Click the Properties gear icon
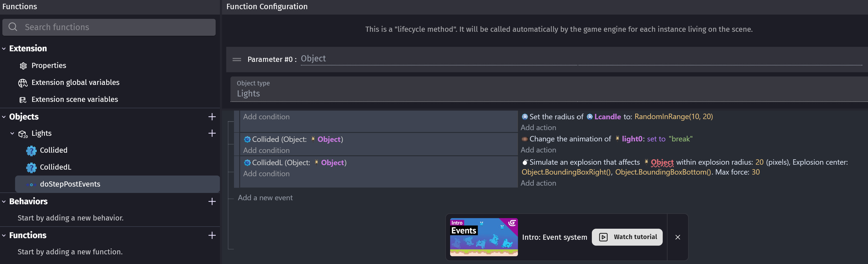Viewport: 868px width, 264px height. (x=23, y=66)
